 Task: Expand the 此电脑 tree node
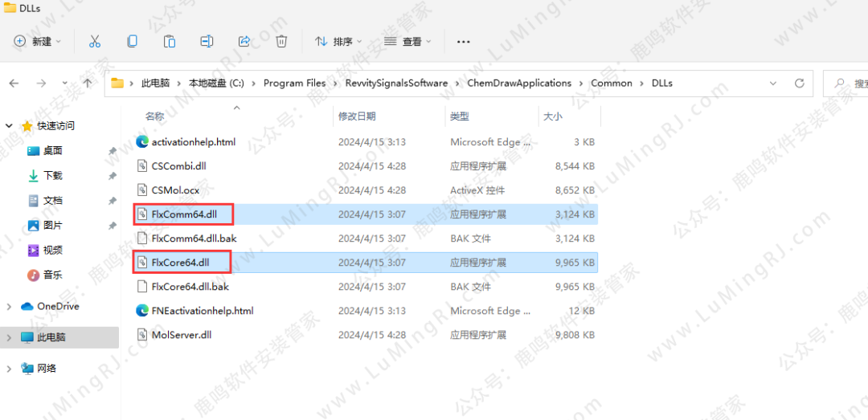[10, 337]
